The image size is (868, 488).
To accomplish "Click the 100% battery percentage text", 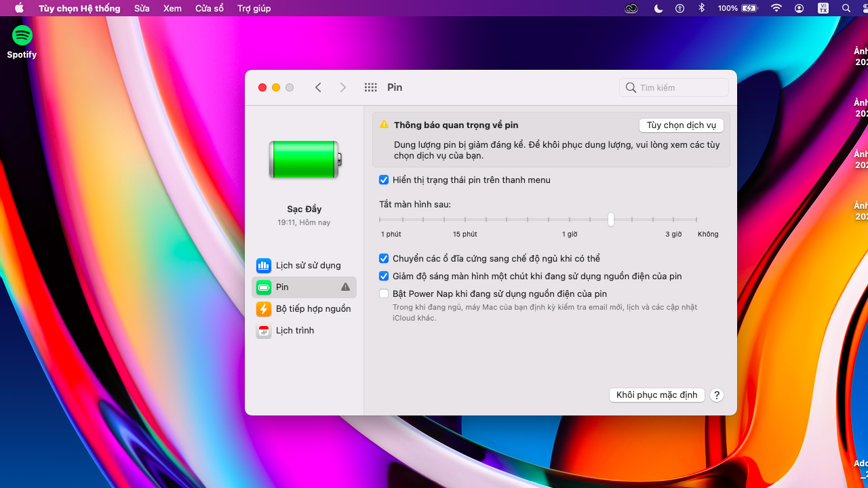I will (728, 8).
